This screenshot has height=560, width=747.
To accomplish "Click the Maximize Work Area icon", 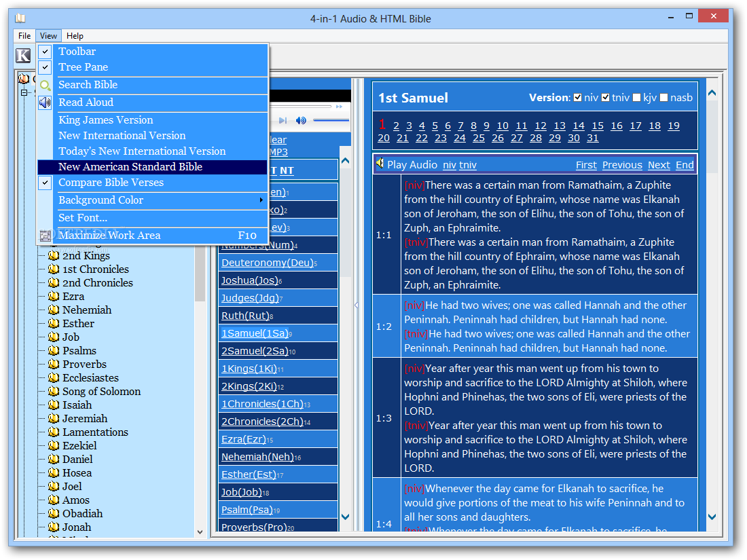I will [x=45, y=236].
